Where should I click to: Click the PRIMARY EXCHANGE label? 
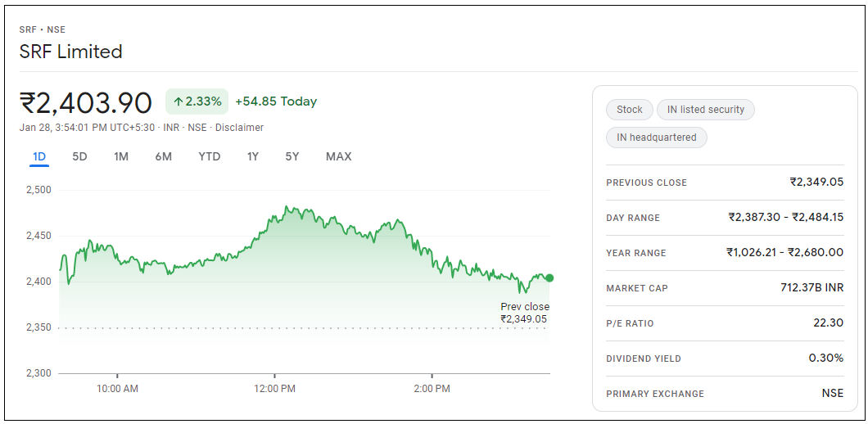click(x=655, y=394)
